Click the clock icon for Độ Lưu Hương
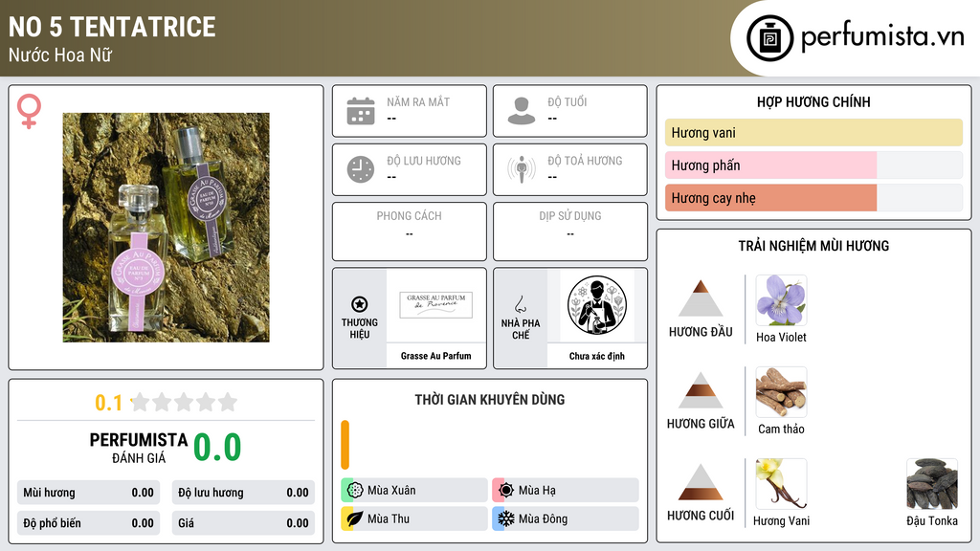The width and height of the screenshot is (980, 551). tap(361, 169)
